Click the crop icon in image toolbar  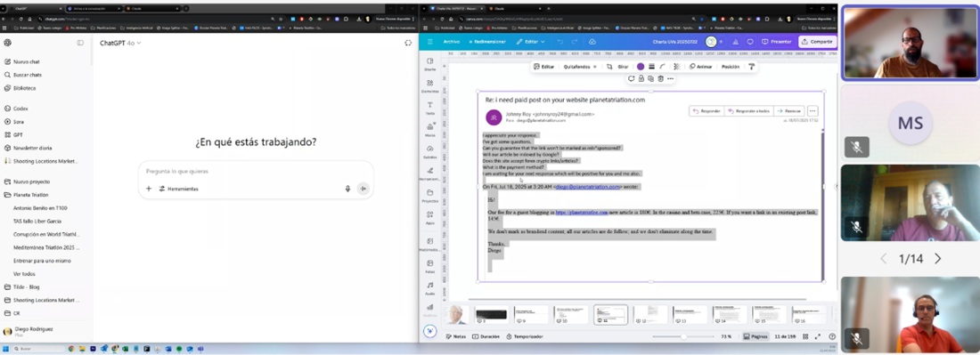(x=609, y=67)
